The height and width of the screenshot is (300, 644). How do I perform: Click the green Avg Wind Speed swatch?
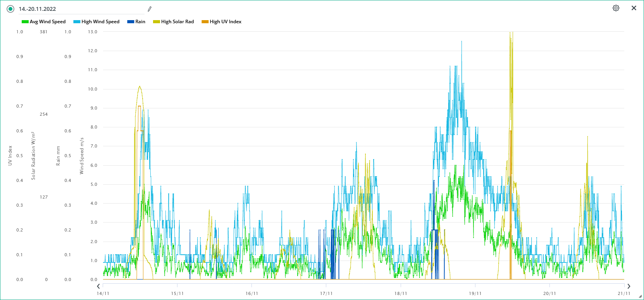click(x=25, y=22)
